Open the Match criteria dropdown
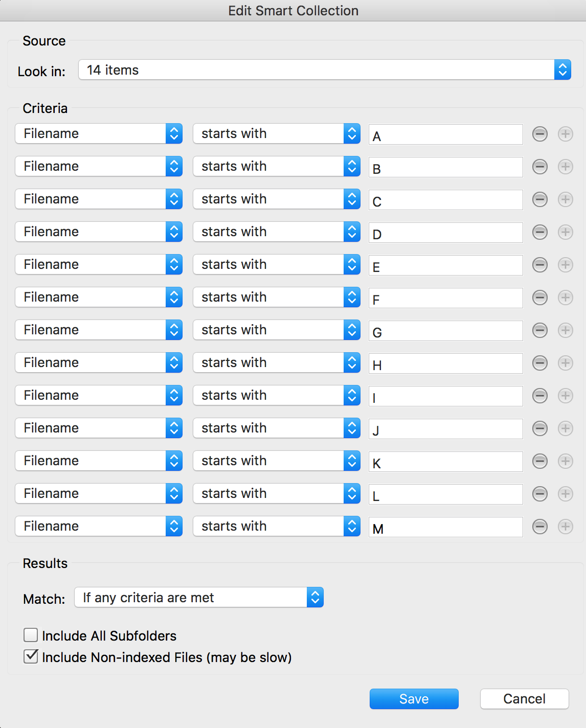The height and width of the screenshot is (728, 586). click(199, 598)
